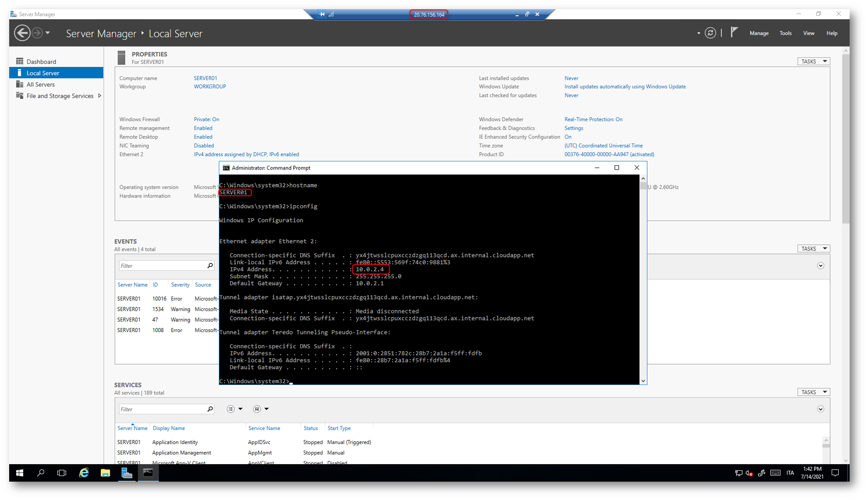Click Server Manager taskbar icon

(x=127, y=473)
